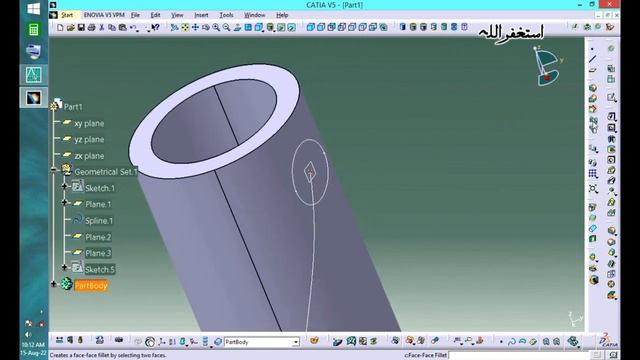Click the CATIA logo icon at bottom right

click(608, 341)
